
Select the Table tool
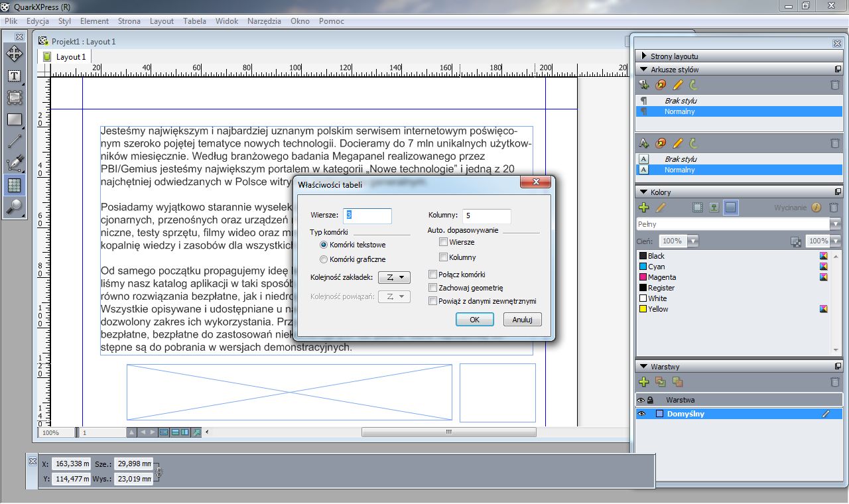[x=14, y=185]
